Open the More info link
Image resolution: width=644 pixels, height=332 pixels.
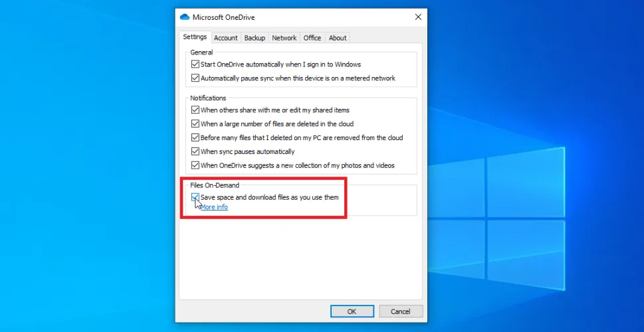tap(214, 207)
